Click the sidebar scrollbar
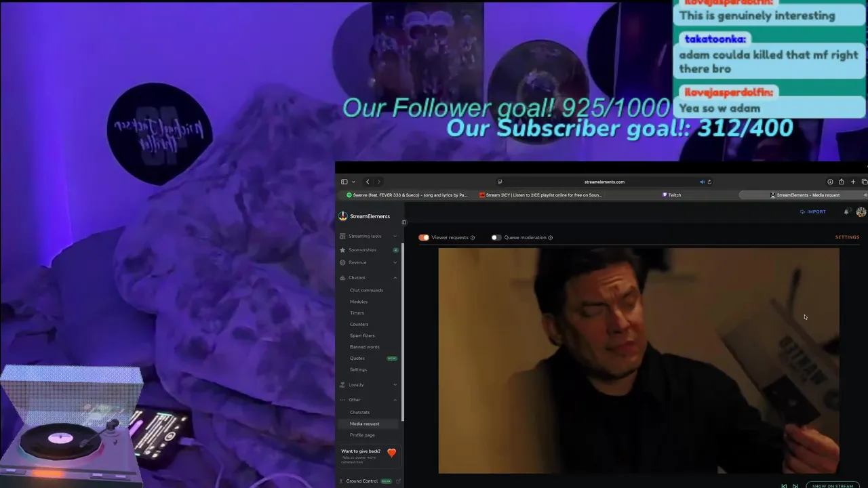 (403, 332)
